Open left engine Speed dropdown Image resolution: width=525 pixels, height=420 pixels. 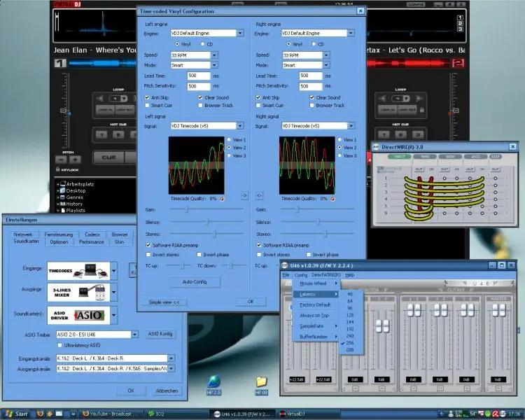[x=213, y=55]
